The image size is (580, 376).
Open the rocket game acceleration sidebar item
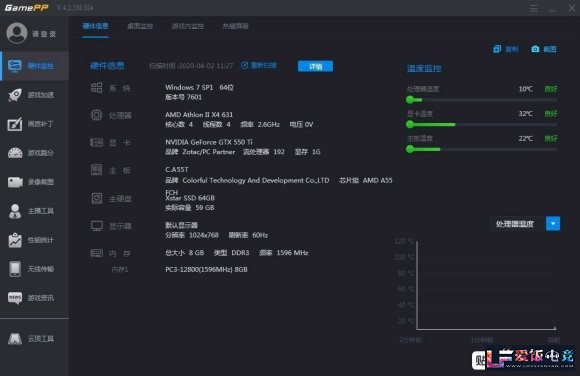pos(35,95)
